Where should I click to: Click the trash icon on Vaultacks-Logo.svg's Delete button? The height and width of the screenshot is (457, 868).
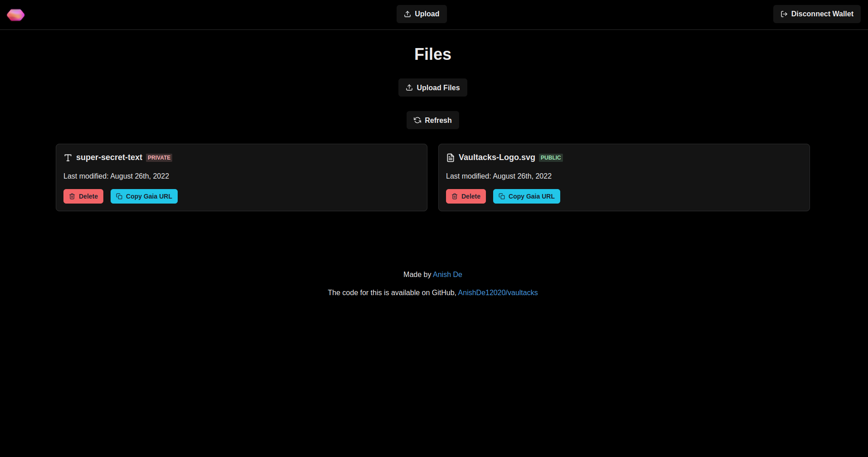(x=455, y=196)
